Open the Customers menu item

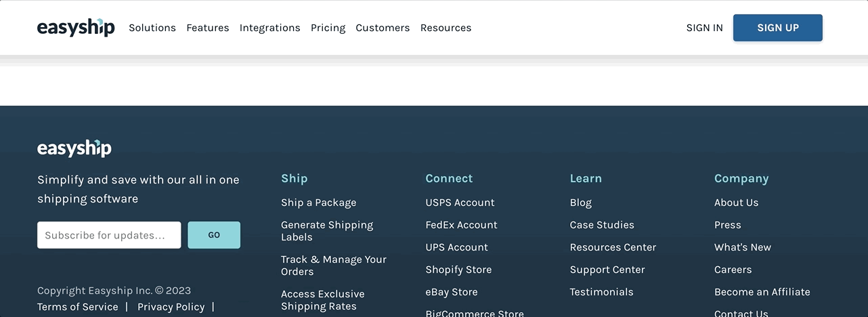tap(383, 28)
